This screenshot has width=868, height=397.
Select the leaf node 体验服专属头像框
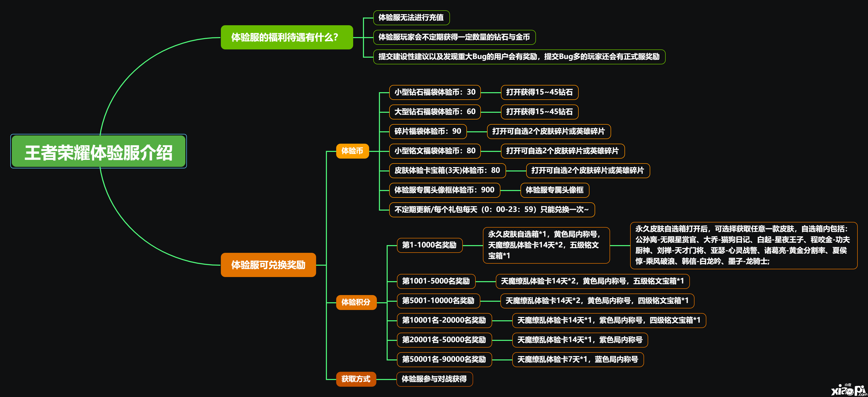click(555, 190)
